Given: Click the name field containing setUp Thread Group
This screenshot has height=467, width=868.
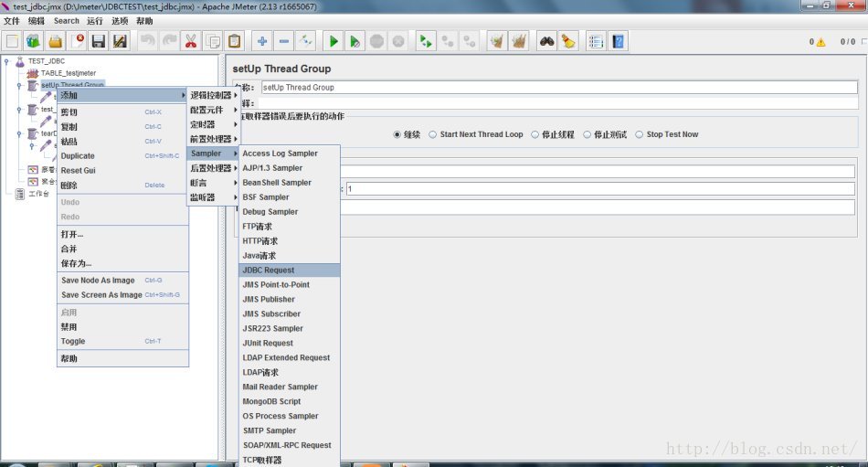Looking at the screenshot, I should click(x=559, y=88).
